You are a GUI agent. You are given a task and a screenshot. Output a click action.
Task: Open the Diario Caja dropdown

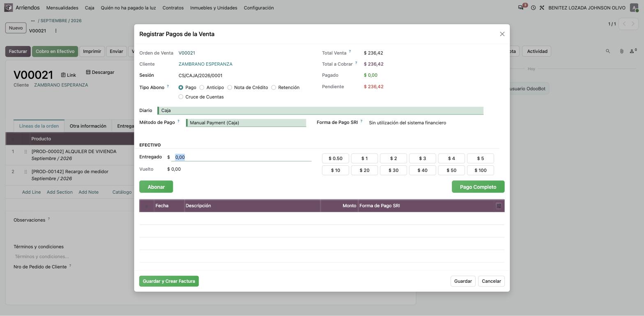click(x=320, y=111)
